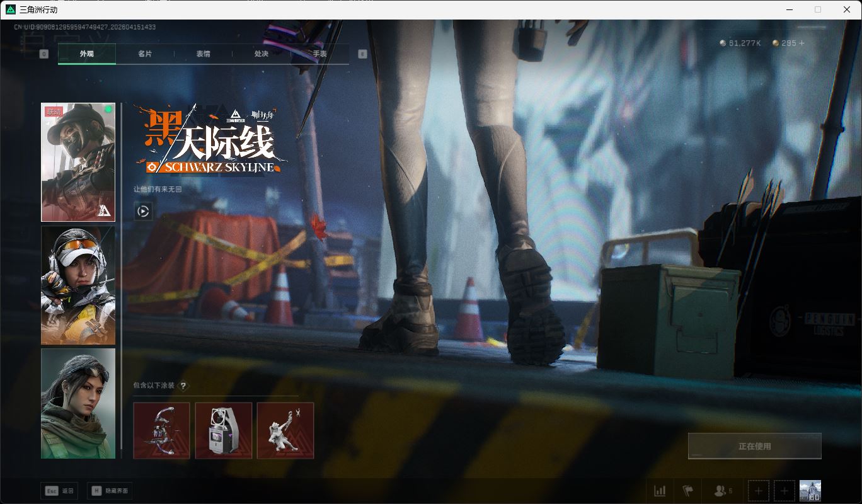This screenshot has width=862, height=504.
Task: Click the CN UID text at top
Action: (x=85, y=27)
